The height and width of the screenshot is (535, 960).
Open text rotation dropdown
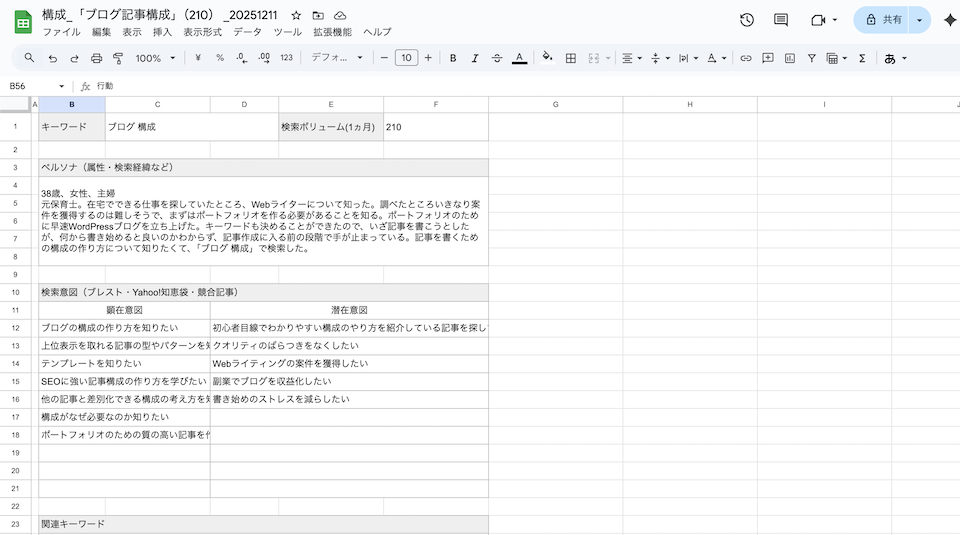[716, 58]
